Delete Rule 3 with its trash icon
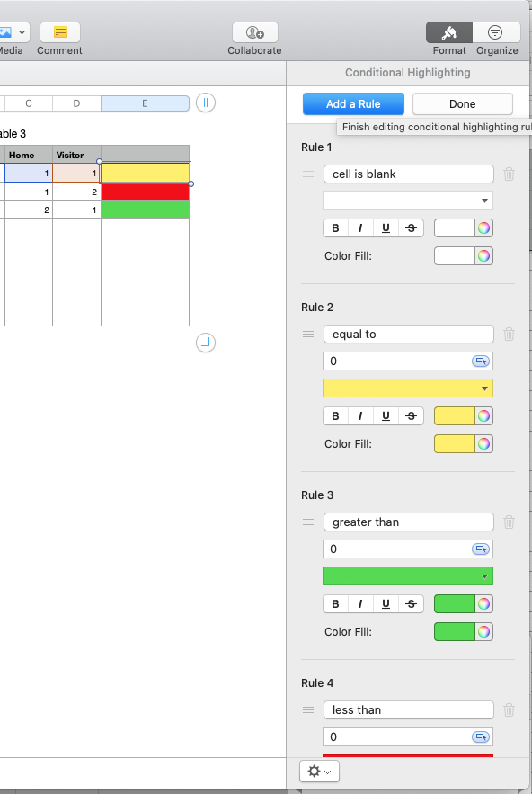This screenshot has width=532, height=794. coord(509,522)
